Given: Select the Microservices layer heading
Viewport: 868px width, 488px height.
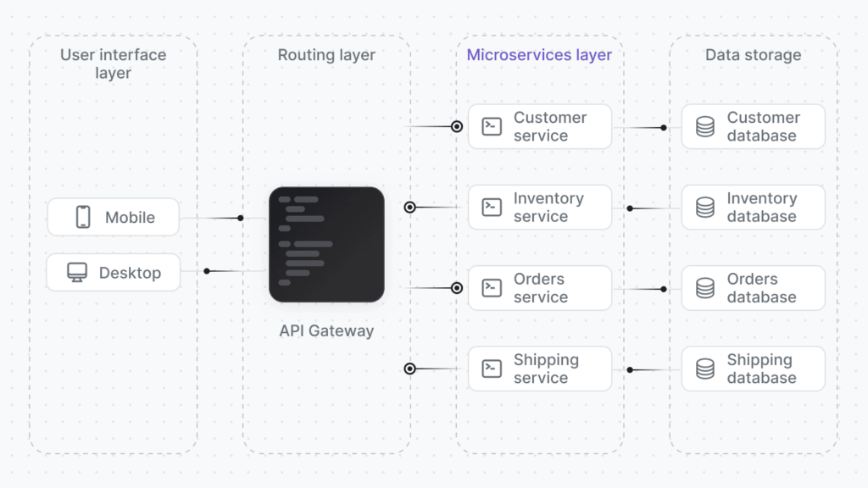Looking at the screenshot, I should pos(539,54).
